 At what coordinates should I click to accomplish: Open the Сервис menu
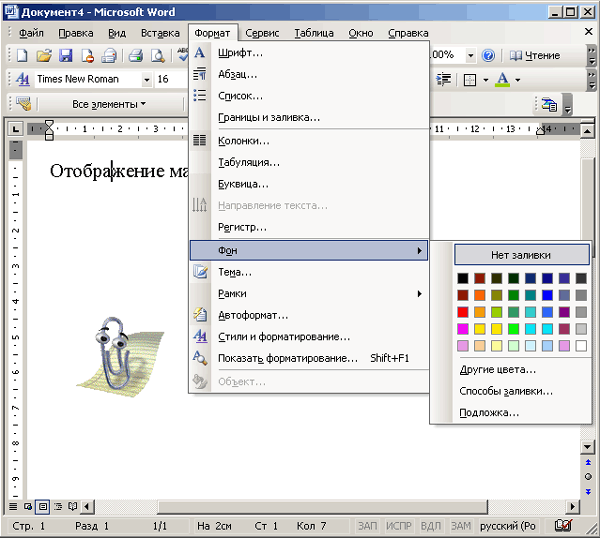tap(262, 33)
